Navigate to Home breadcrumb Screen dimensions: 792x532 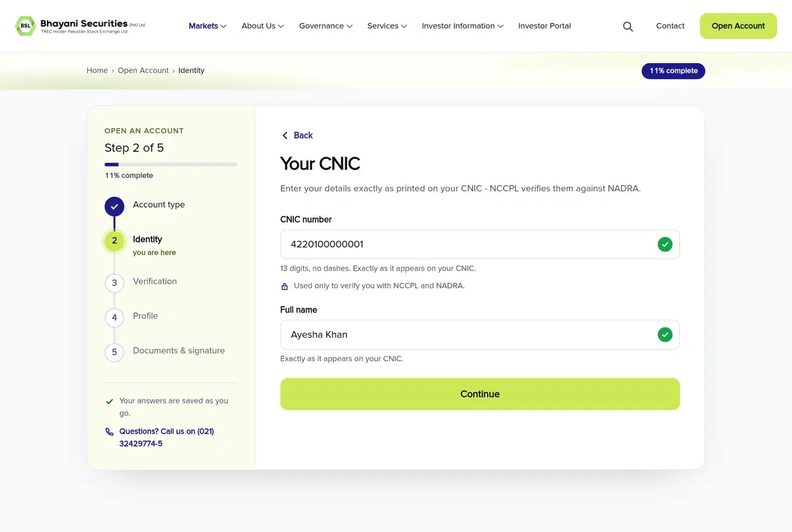pyautogui.click(x=97, y=71)
